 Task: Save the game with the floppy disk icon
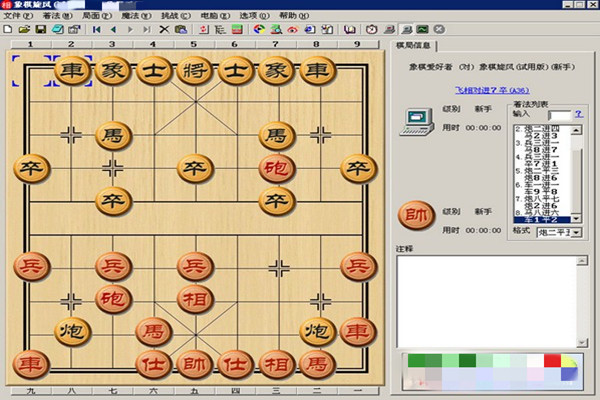(x=39, y=30)
